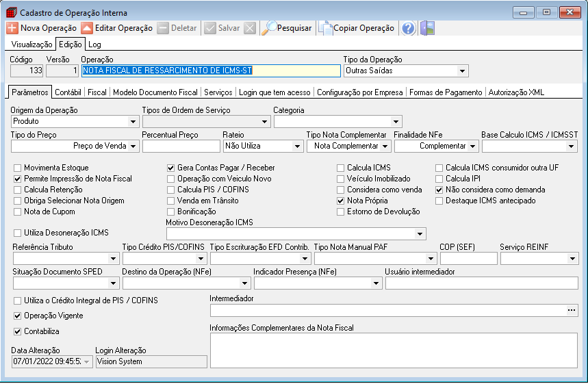
Task: Click the cancel X icon beside Salvar
Action: (250, 28)
